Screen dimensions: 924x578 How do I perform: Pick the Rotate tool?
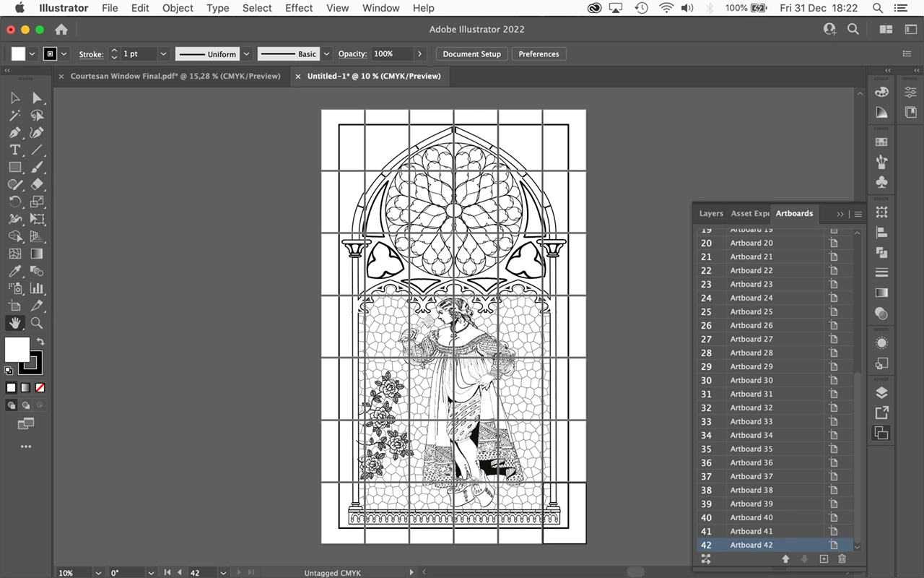coord(15,202)
